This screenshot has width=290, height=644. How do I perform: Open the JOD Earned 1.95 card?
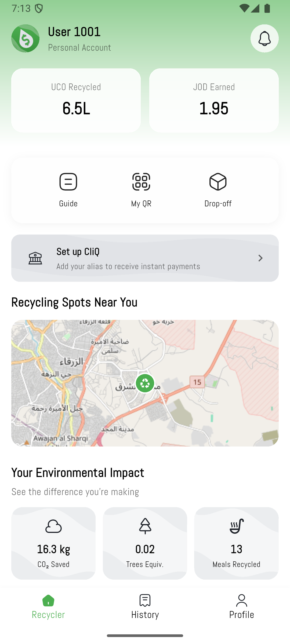coord(214,100)
